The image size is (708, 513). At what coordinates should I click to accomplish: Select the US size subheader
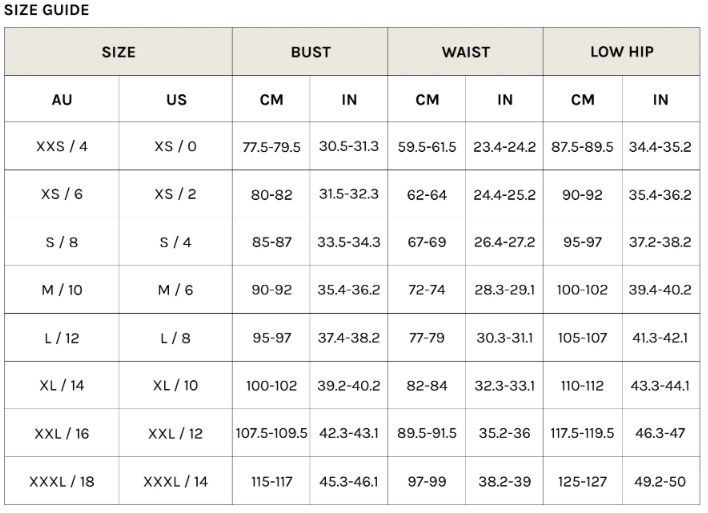click(176, 100)
